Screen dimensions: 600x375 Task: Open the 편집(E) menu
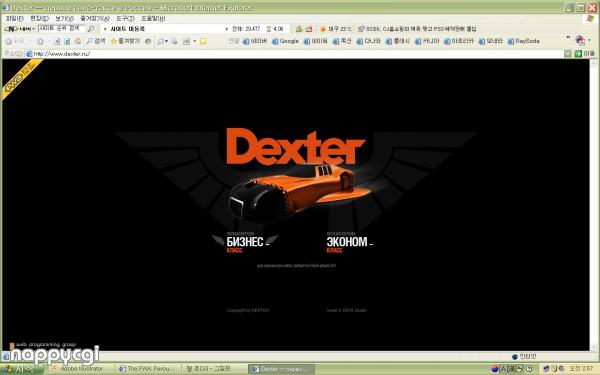pyautogui.click(x=39, y=18)
